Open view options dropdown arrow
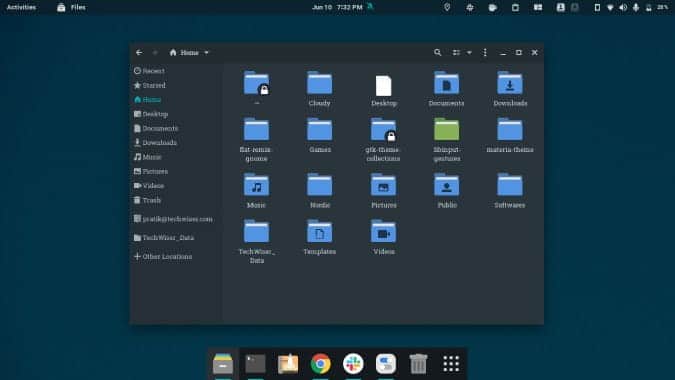This screenshot has width=675, height=380. [x=469, y=53]
